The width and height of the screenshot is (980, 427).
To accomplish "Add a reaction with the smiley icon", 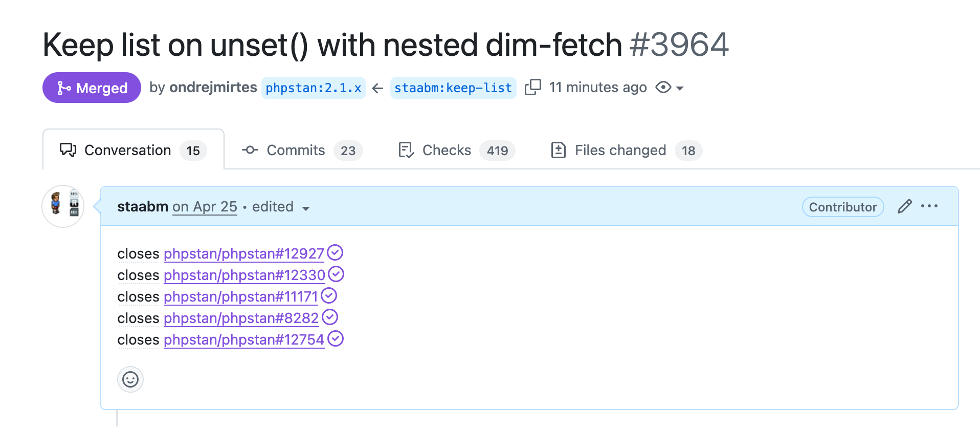I will click(x=130, y=379).
